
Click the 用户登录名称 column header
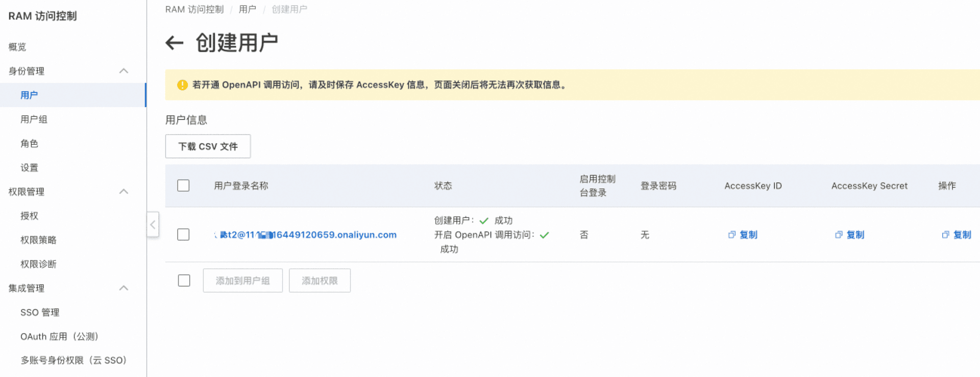241,186
